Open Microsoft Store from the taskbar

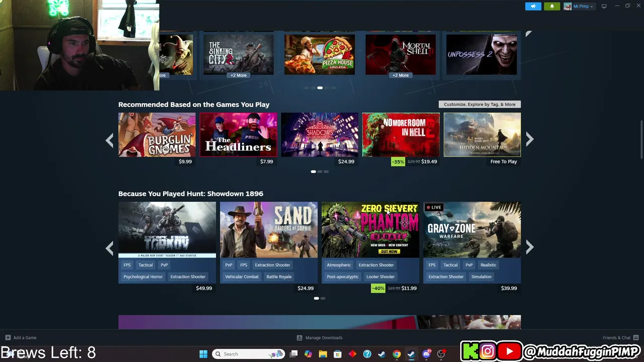(x=338, y=354)
